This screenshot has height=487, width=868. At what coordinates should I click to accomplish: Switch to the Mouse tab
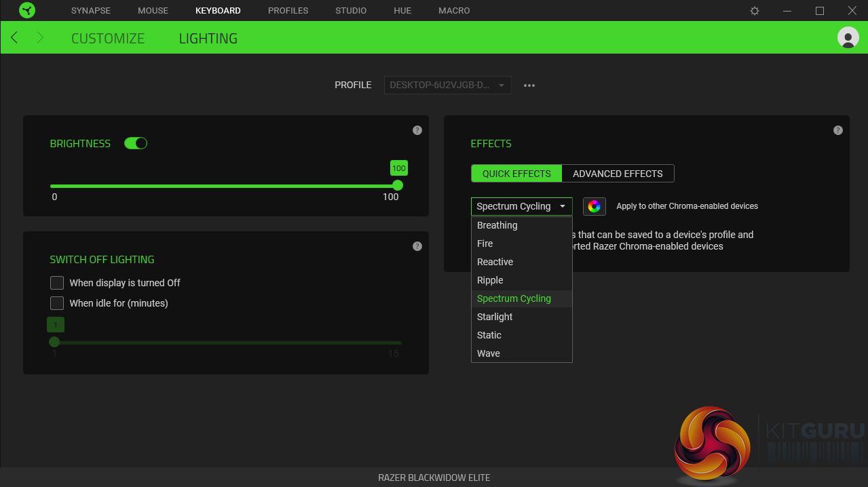[x=153, y=11]
